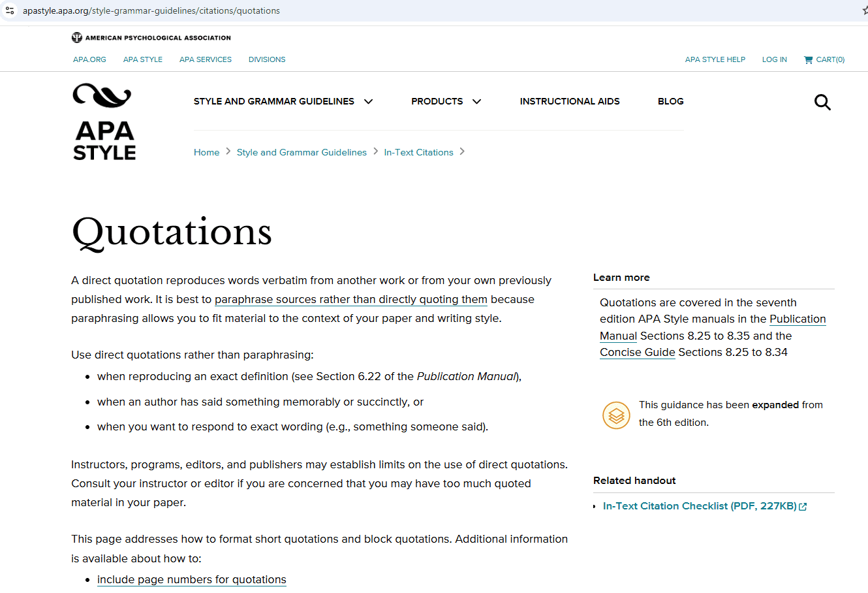Open APA Services link
The image size is (868, 593).
point(206,59)
